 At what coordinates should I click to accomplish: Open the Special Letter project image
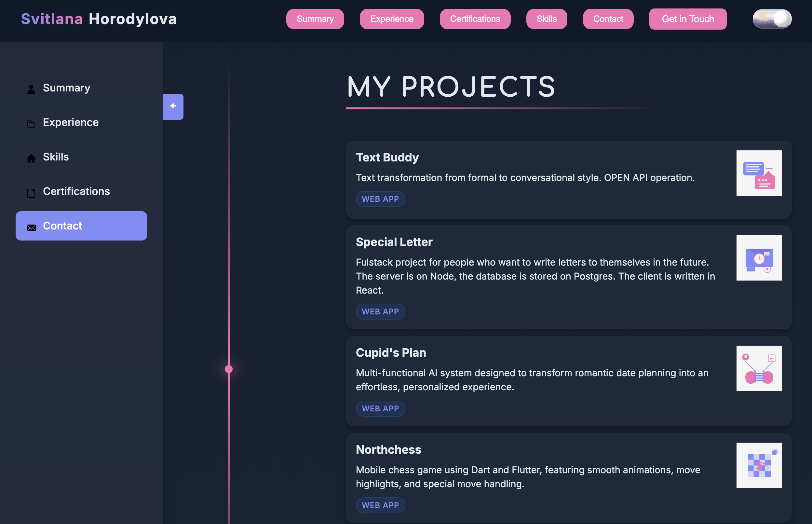coord(759,257)
